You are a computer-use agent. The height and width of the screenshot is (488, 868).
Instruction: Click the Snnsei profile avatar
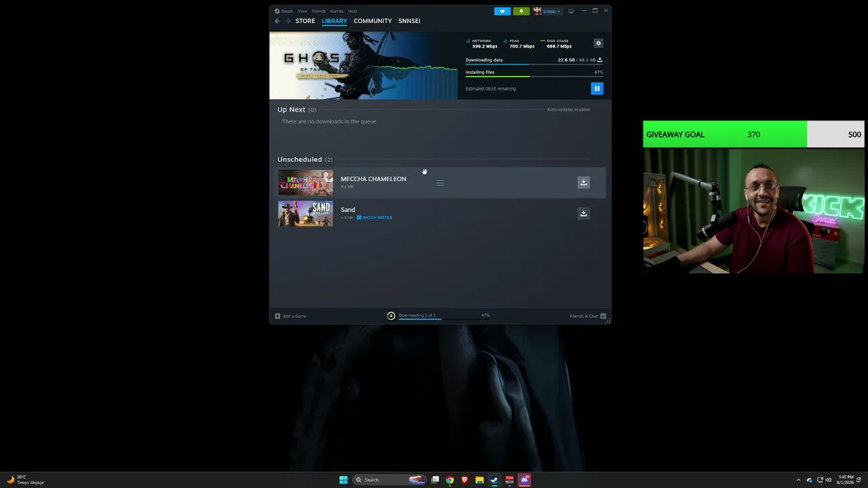pyautogui.click(x=537, y=11)
